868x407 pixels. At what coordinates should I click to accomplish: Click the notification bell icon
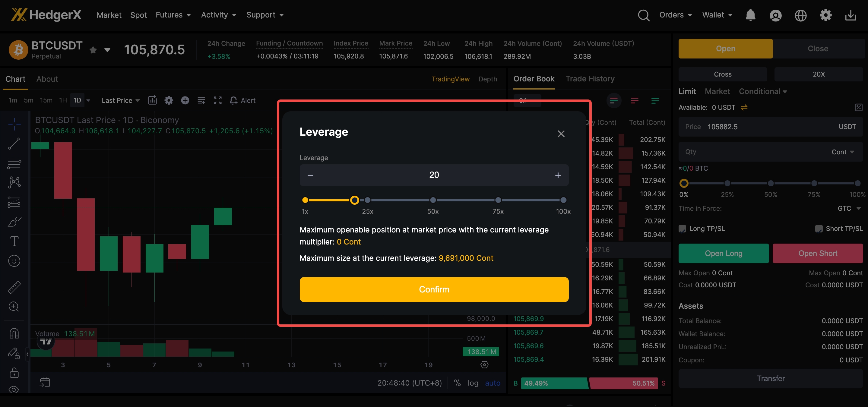[750, 15]
